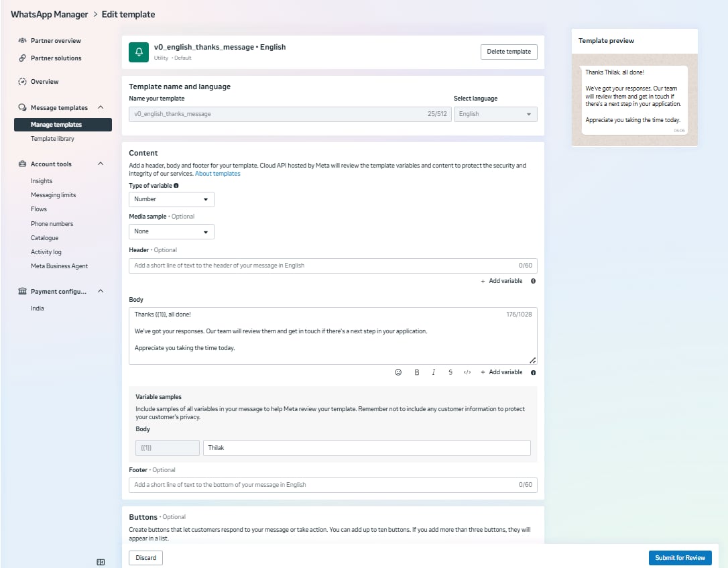The height and width of the screenshot is (568, 728).
Task: Open India payment configuration
Action: 37,308
